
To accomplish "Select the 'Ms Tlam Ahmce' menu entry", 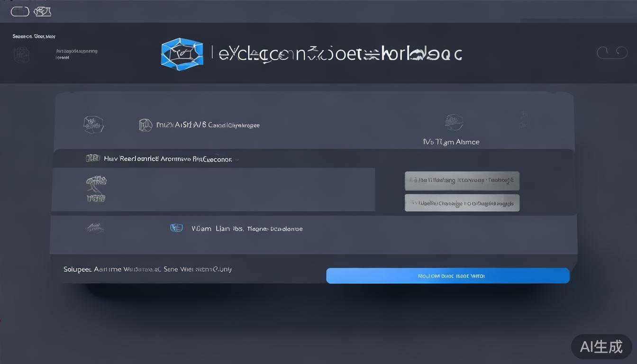I will point(451,141).
